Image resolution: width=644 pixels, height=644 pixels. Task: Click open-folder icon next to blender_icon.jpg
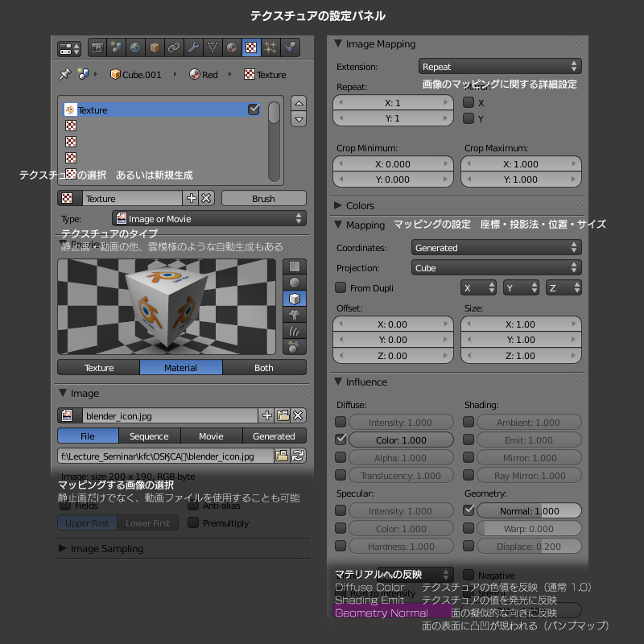(x=283, y=415)
